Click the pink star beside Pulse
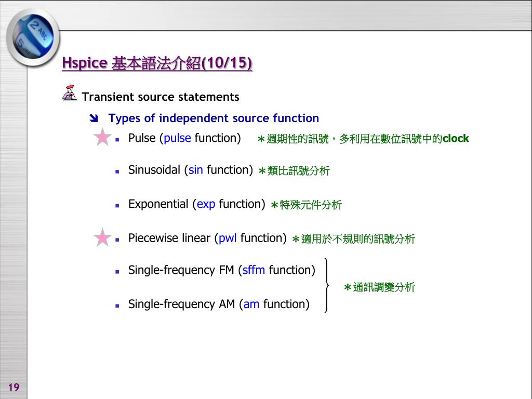532x399 pixels. [102, 137]
